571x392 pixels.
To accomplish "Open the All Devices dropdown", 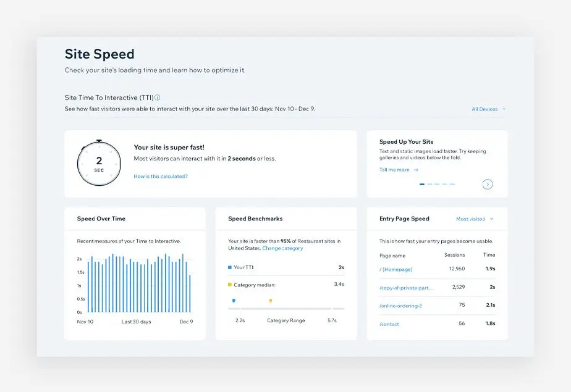I will 489,109.
